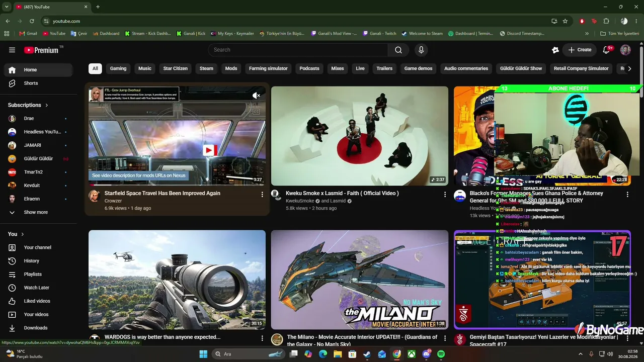Start voice search with the microphone
The width and height of the screenshot is (644, 362).
(422, 50)
